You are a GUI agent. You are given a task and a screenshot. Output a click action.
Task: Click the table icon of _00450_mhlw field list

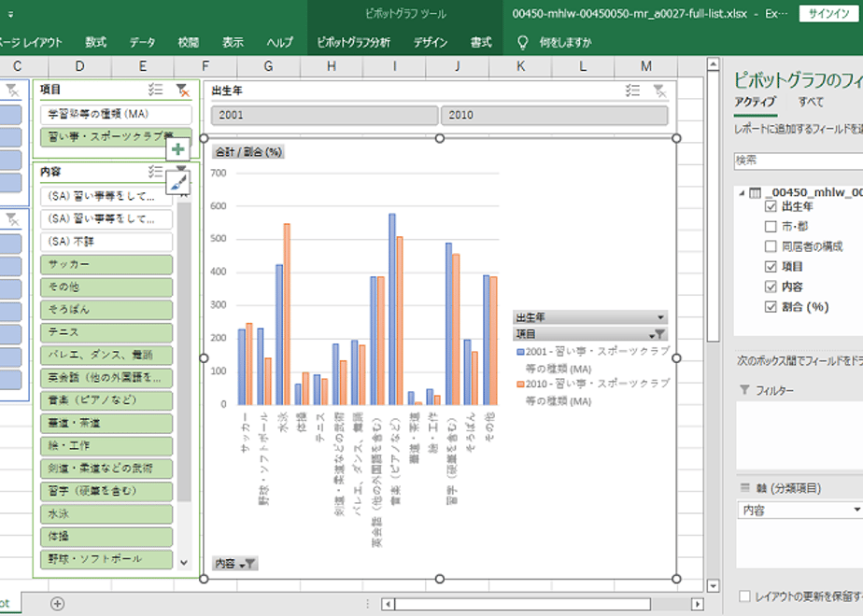pyautogui.click(x=756, y=192)
